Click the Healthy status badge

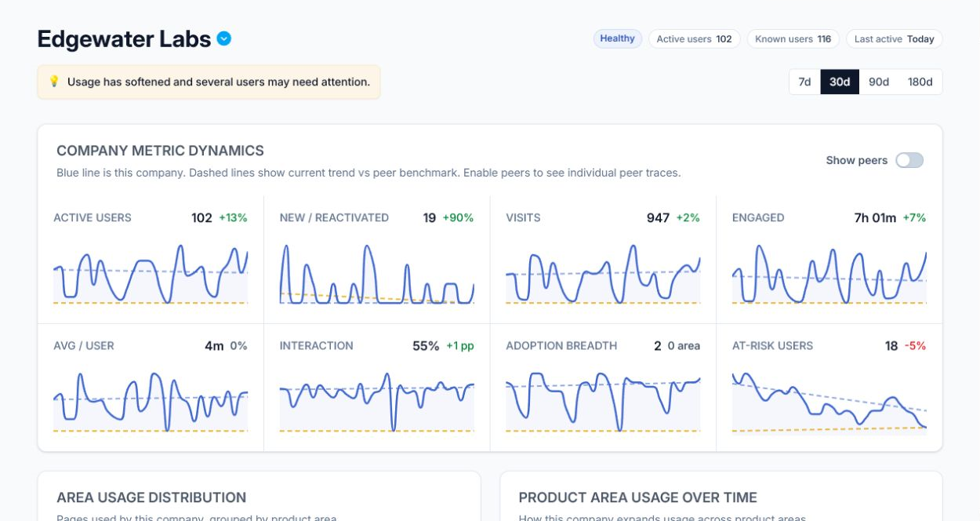[618, 38]
